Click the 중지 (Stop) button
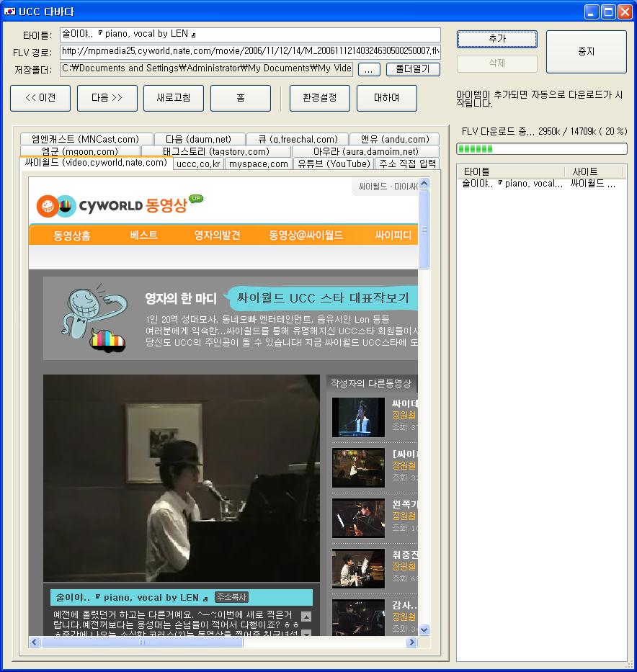Screen dimensions: 637x672 586,51
